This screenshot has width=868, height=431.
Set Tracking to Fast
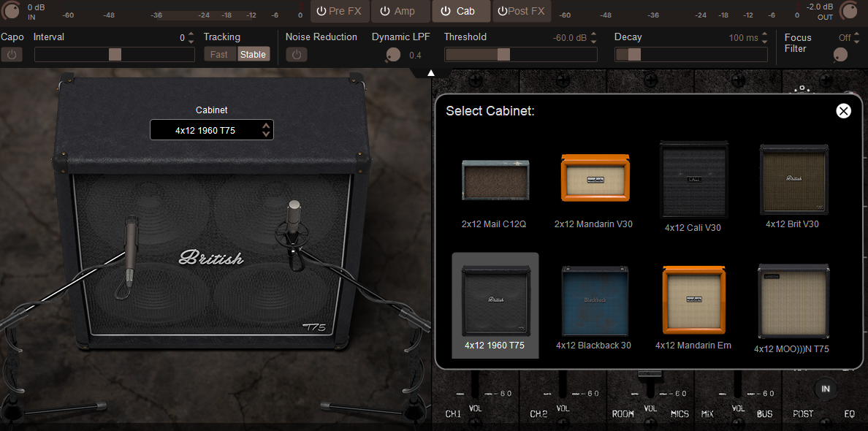pyautogui.click(x=218, y=55)
